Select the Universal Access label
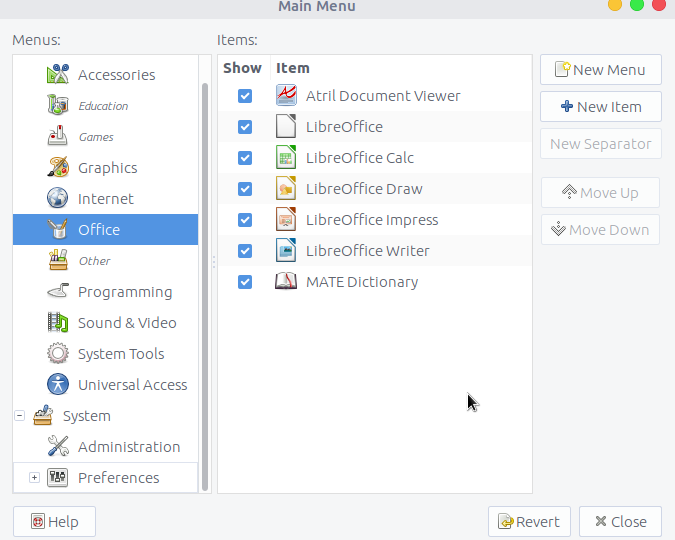 [133, 385]
